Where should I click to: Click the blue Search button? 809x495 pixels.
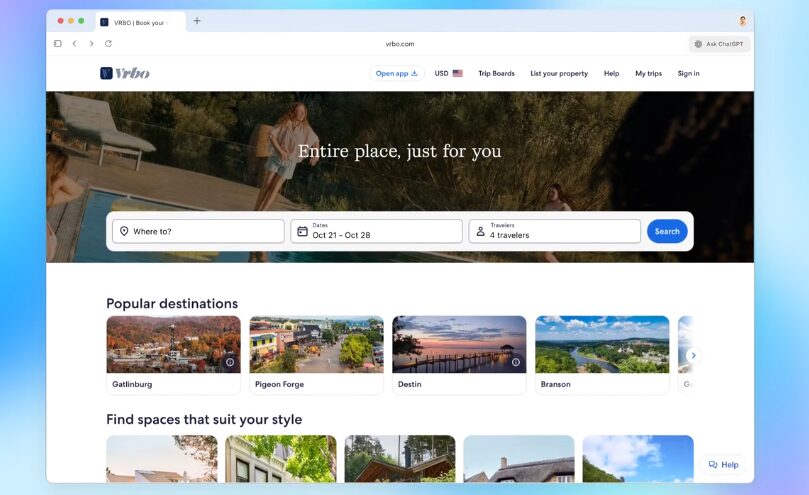tap(667, 231)
